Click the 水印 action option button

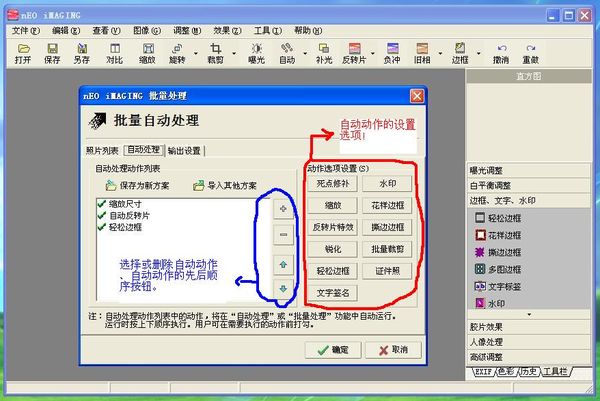pos(386,183)
